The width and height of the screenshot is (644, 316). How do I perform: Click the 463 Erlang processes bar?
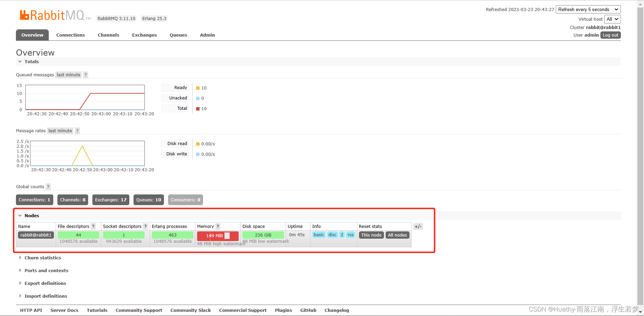tap(173, 235)
